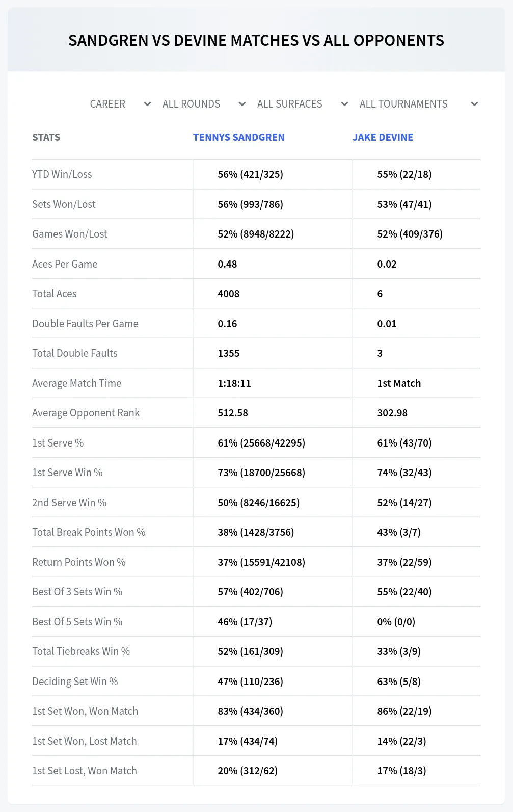Click the chevron beside ALL ROUNDS
This screenshot has height=812, width=513.
point(242,104)
